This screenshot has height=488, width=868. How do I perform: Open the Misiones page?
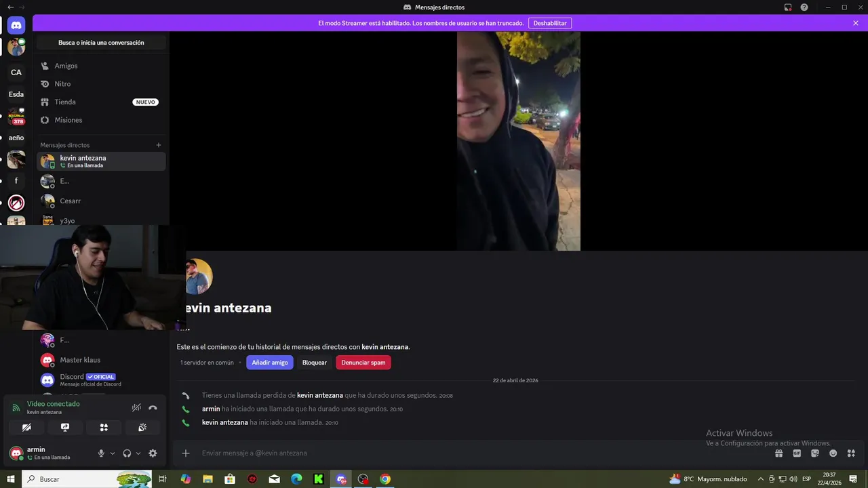(101, 120)
